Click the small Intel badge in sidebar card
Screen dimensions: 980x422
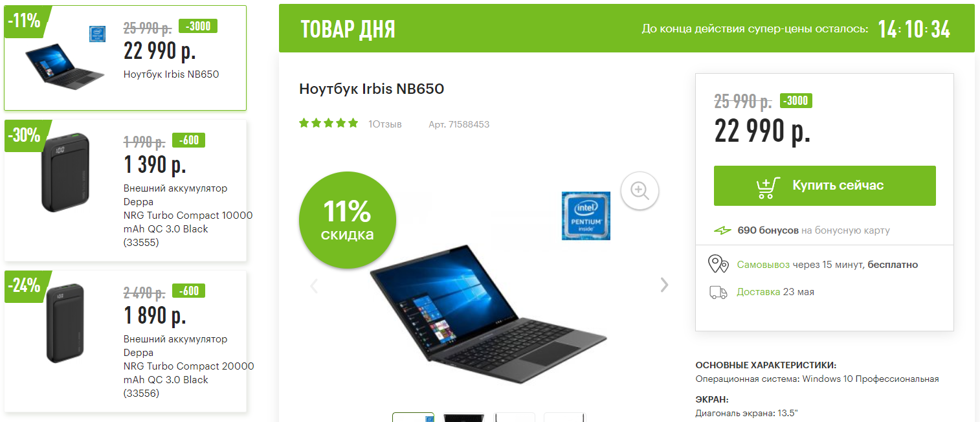97,34
